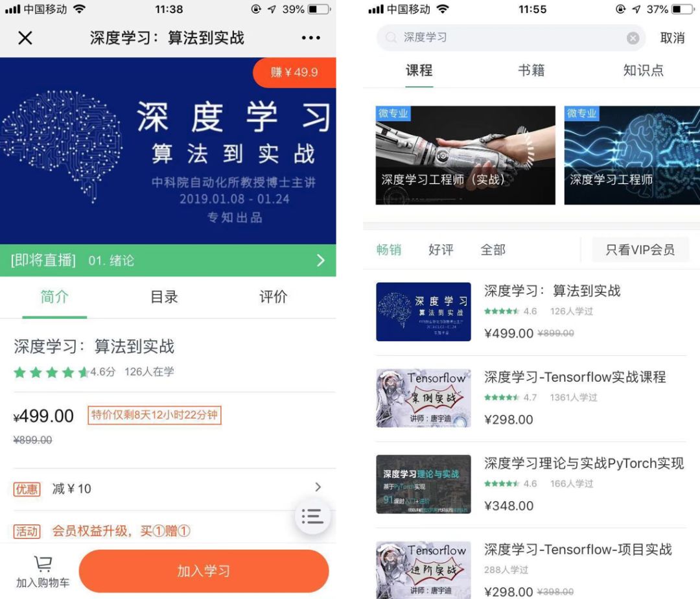Switch to the 目录 tab
This screenshot has height=599, width=700.
tap(164, 297)
